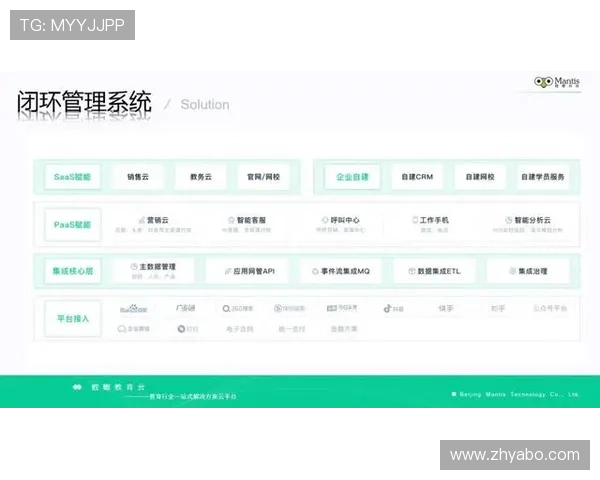
Task: Click the link icon beside 应用网管API
Action: click(x=228, y=271)
